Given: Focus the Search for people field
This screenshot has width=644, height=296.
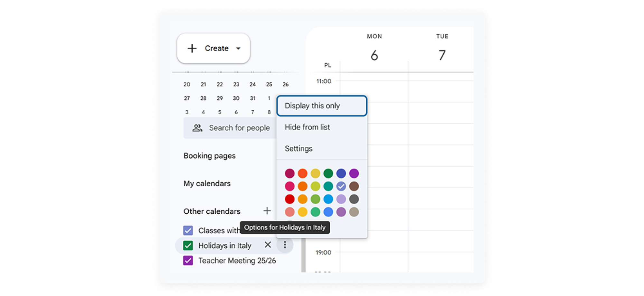Looking at the screenshot, I should (230, 128).
